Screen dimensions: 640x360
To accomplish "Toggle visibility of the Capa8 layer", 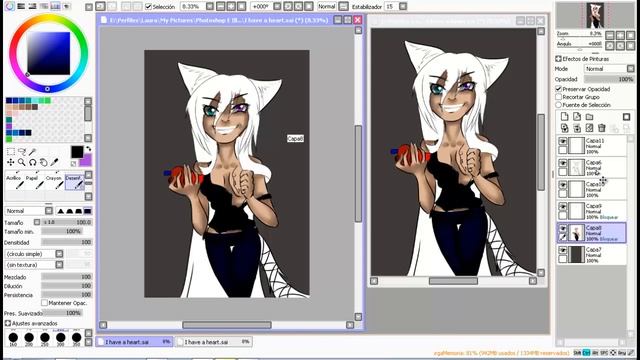I will point(562,228).
